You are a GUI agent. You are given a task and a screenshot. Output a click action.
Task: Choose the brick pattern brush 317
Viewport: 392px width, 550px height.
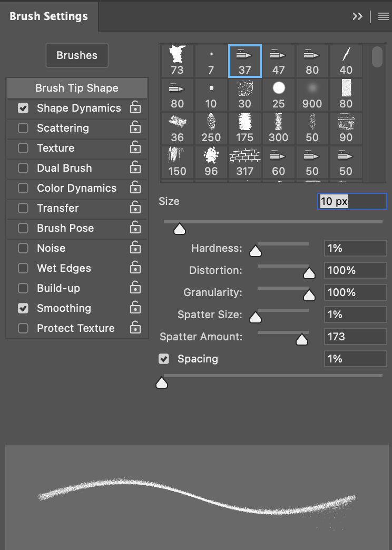tap(244, 156)
